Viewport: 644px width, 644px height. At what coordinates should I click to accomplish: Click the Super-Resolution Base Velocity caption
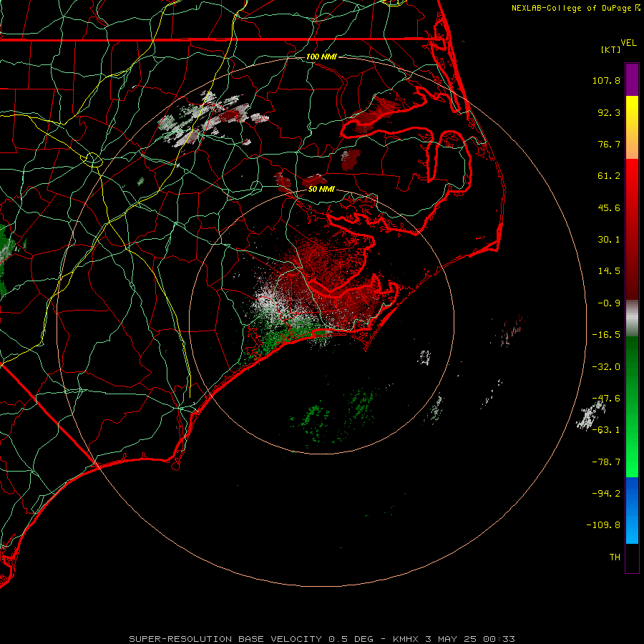click(321, 639)
